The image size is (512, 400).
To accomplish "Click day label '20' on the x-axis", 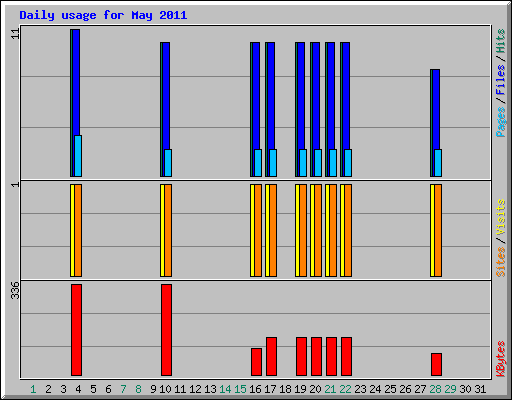I will (x=315, y=389).
